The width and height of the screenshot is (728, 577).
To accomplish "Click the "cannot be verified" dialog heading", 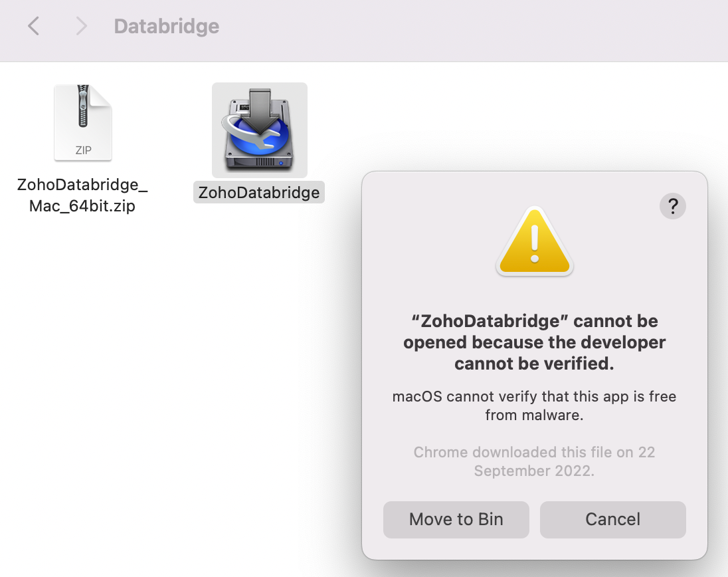I will click(x=535, y=342).
